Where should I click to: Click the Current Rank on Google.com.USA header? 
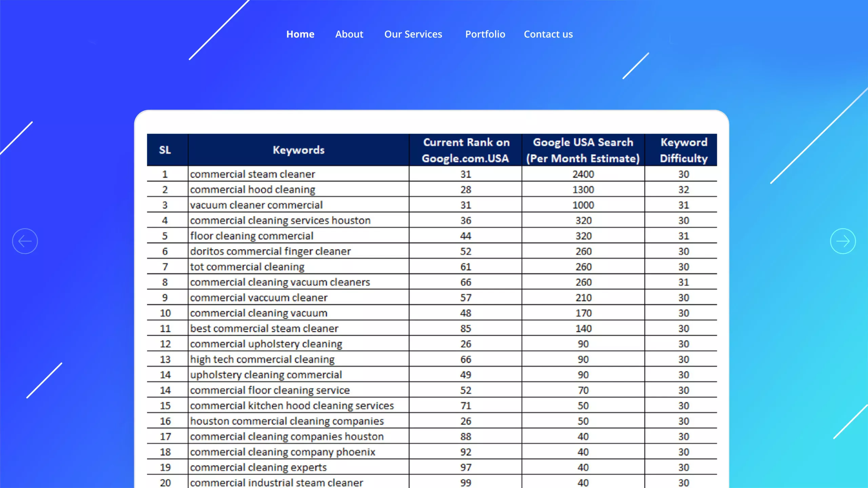tap(466, 150)
